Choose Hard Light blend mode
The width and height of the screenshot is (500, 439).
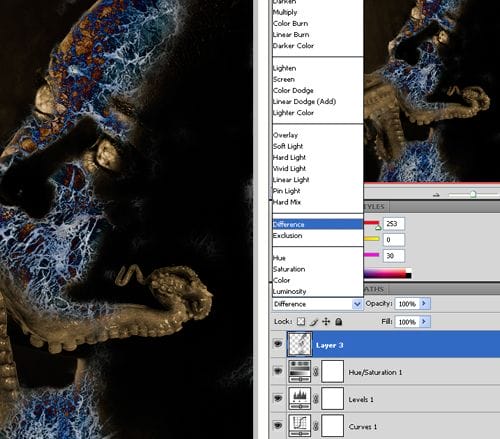pos(289,157)
